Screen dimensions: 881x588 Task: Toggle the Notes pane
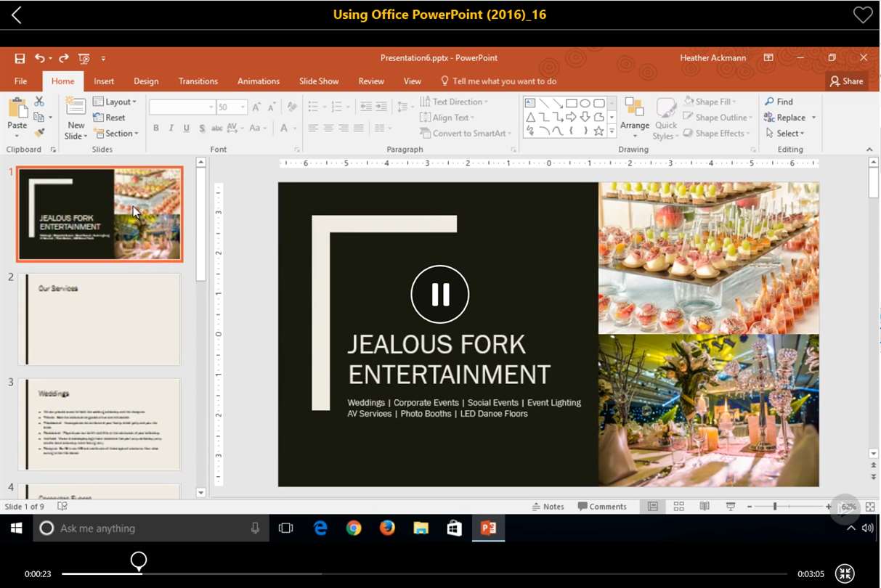[548, 507]
